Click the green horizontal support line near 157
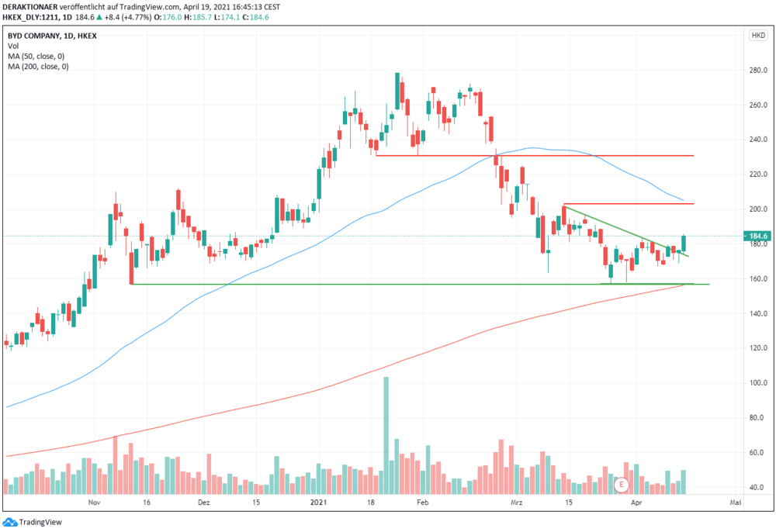 [x=420, y=285]
